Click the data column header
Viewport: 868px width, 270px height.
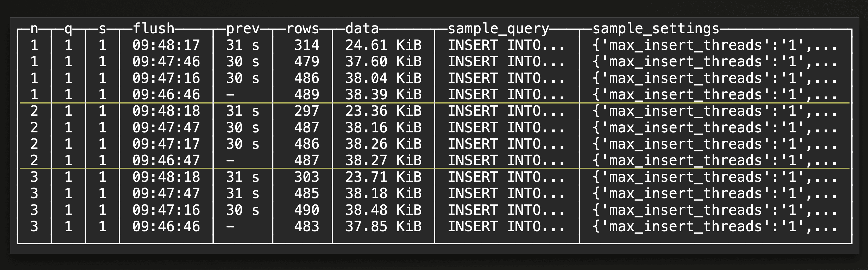tap(362, 29)
